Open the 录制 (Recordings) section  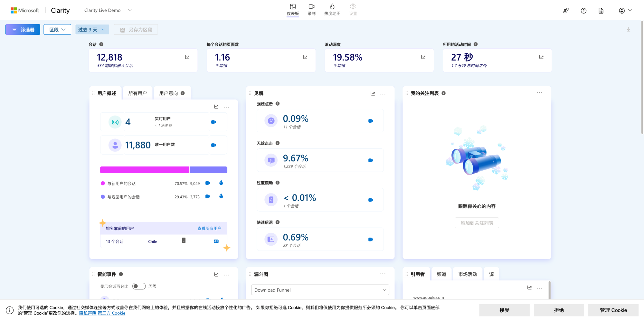311,9
